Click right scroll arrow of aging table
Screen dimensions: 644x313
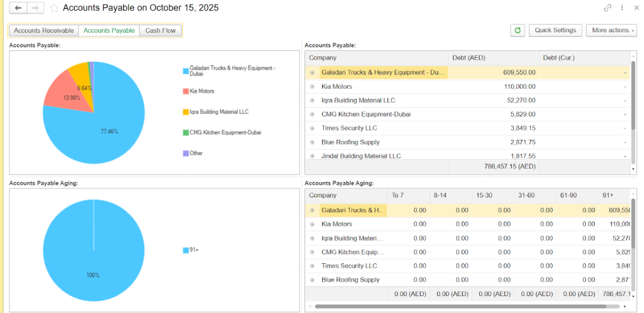[625, 307]
